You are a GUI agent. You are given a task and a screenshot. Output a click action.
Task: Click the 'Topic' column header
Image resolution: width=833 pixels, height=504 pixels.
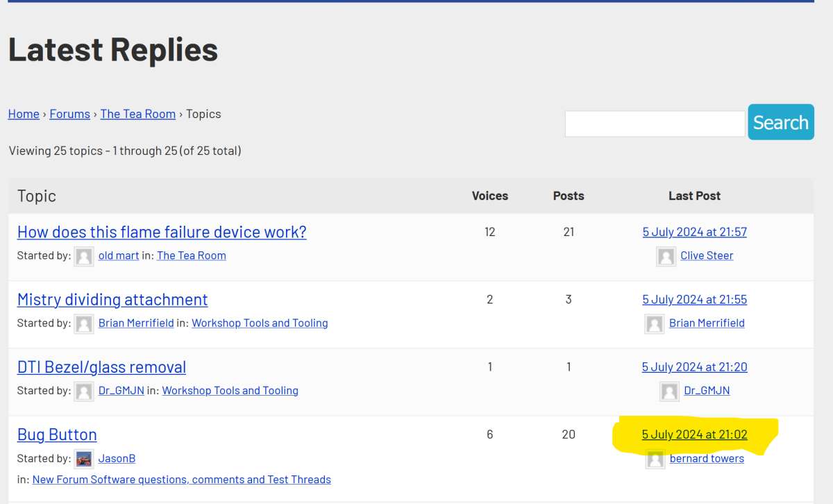37,196
